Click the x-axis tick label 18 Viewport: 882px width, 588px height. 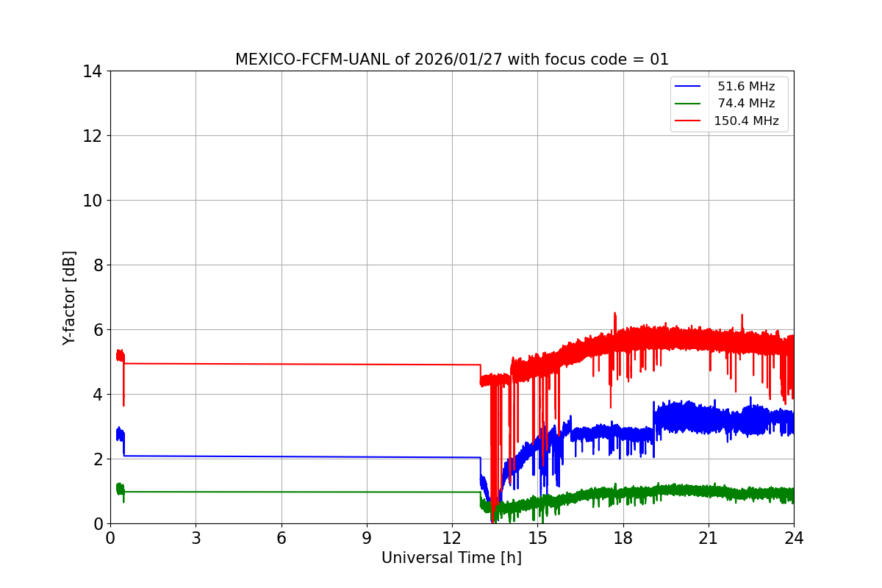click(623, 538)
